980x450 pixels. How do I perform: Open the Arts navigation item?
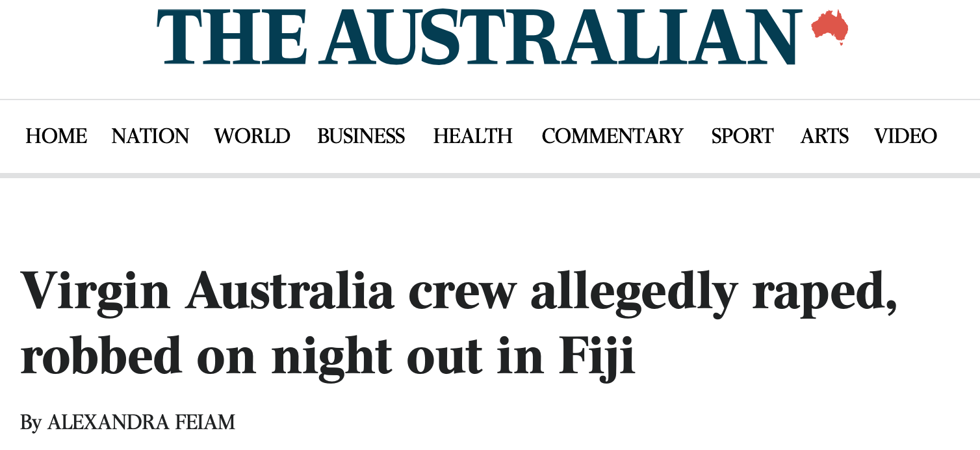(x=824, y=136)
